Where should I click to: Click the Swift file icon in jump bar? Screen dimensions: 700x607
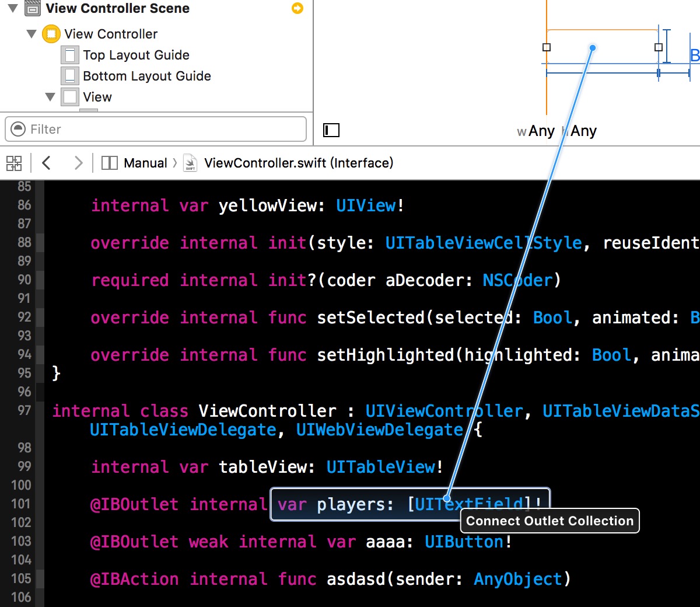click(x=190, y=163)
